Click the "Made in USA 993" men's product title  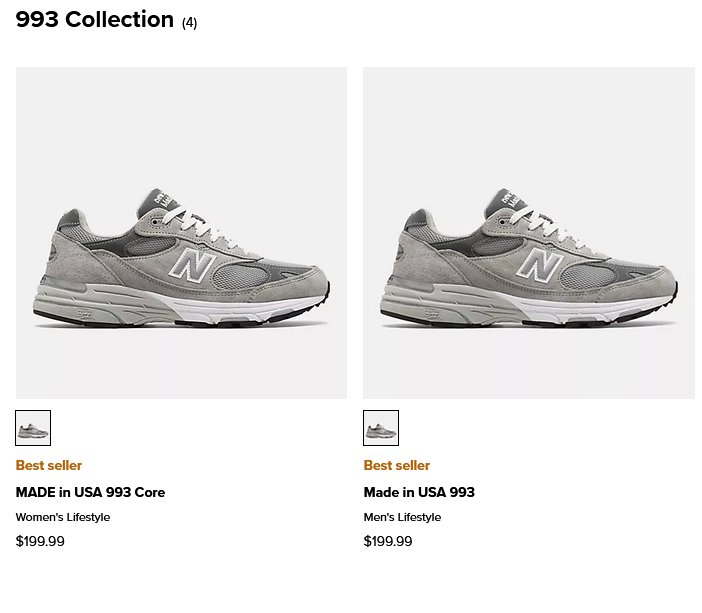pyautogui.click(x=419, y=492)
